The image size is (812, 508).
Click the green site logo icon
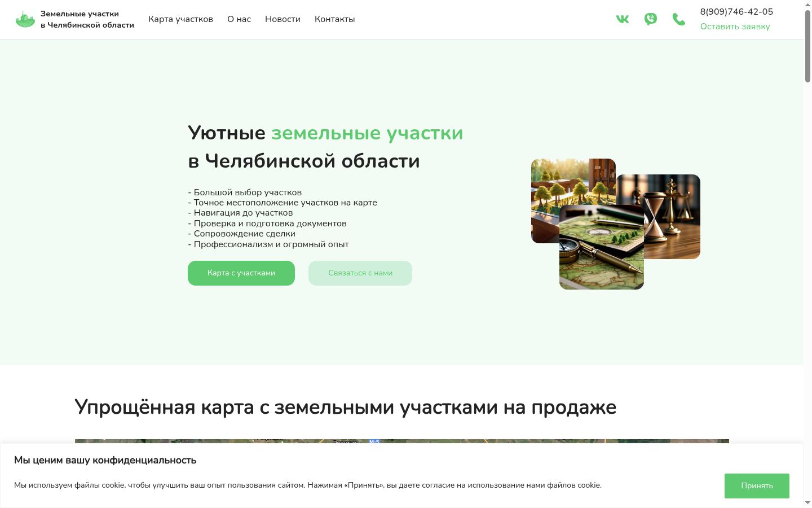click(25, 19)
